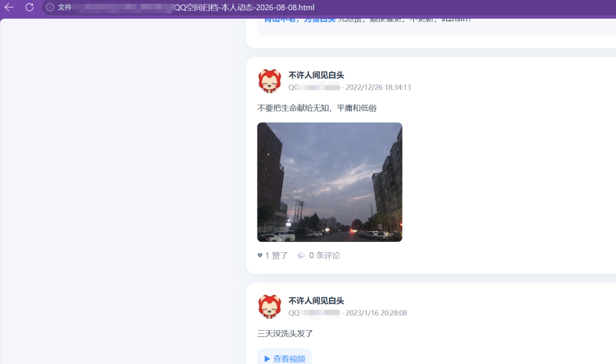Open the dusk street photo thumbnail

pyautogui.click(x=330, y=182)
